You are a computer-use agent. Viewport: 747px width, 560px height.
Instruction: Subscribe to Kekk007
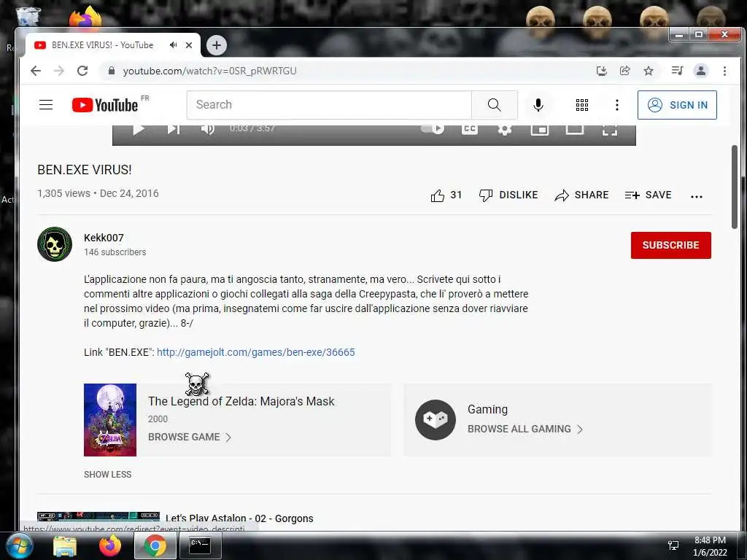(671, 245)
